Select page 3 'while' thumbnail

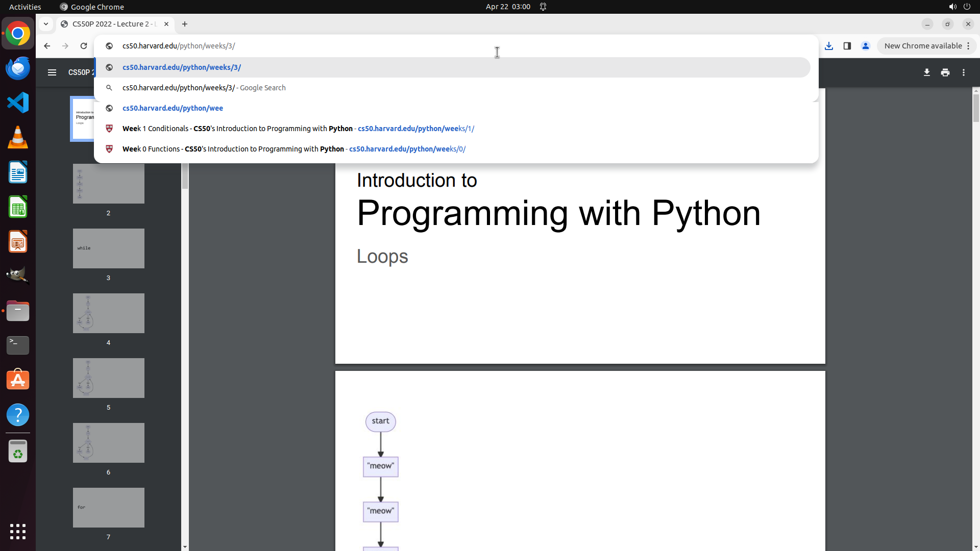coord(108,248)
